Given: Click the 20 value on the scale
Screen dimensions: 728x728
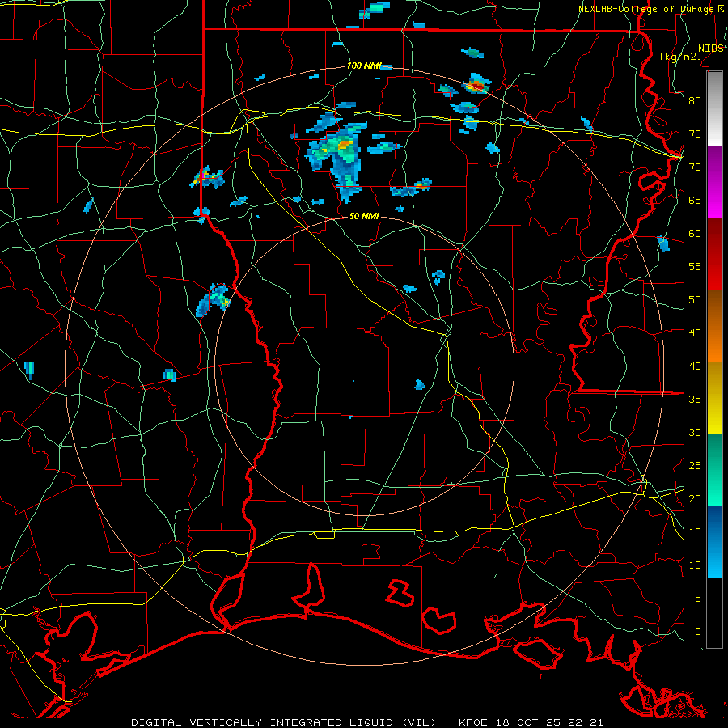Looking at the screenshot, I should (x=695, y=498).
